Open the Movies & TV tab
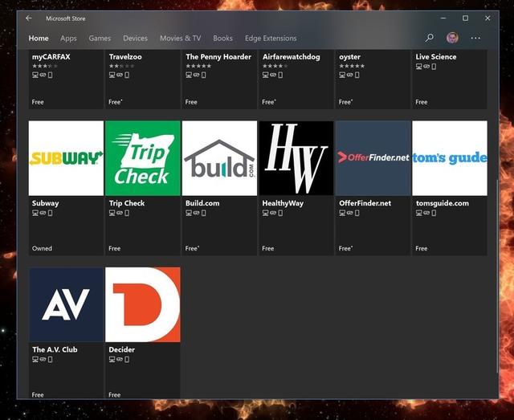This screenshot has height=420, width=514. (180, 38)
